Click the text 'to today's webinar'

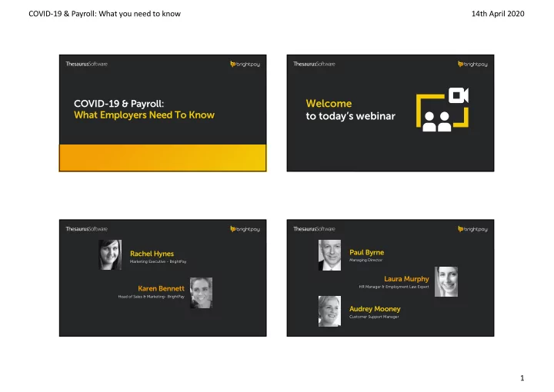point(351,116)
